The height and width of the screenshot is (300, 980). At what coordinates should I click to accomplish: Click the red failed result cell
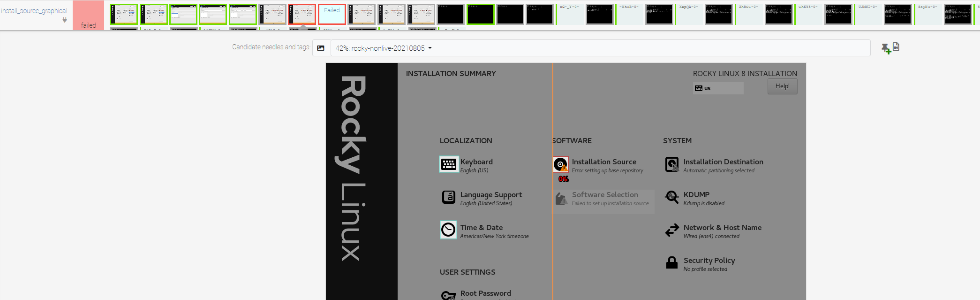[88, 15]
